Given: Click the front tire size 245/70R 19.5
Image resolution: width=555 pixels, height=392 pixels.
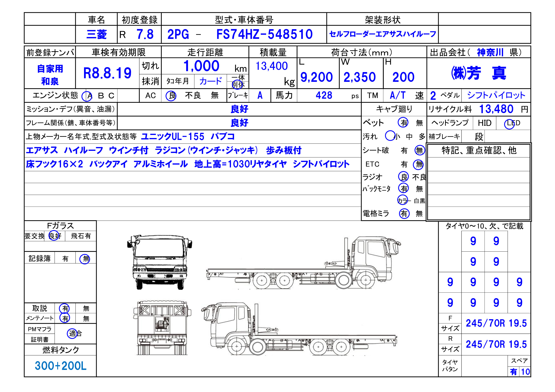Looking at the screenshot, I should (496, 323).
